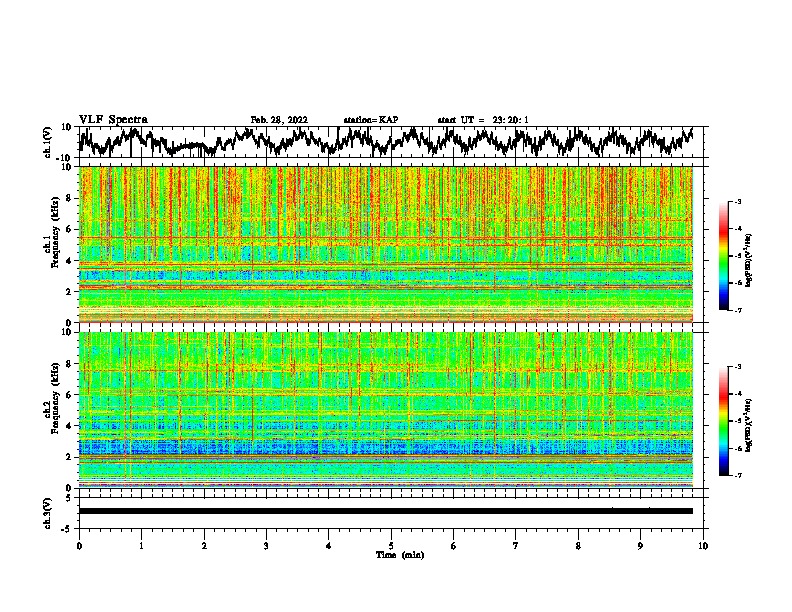The width and height of the screenshot is (792, 612).
Task: Click the ch.1 Frequency (kHz) axis label
Action: point(51,232)
